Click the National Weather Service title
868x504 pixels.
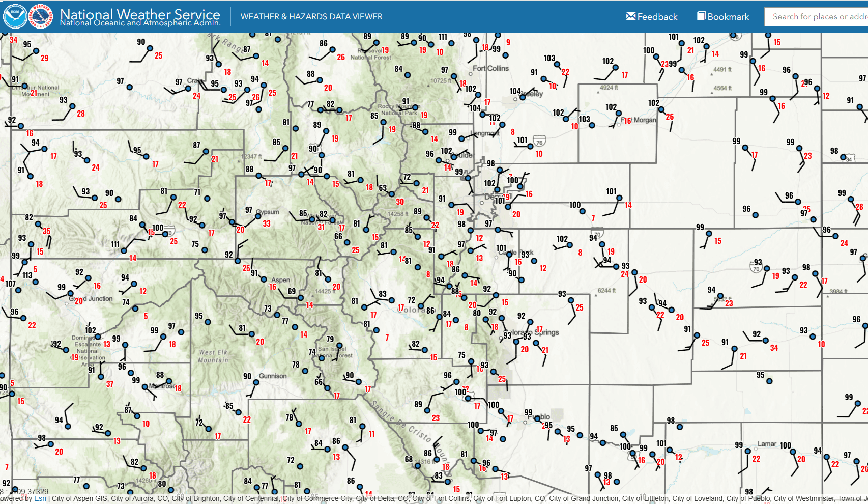pyautogui.click(x=140, y=14)
